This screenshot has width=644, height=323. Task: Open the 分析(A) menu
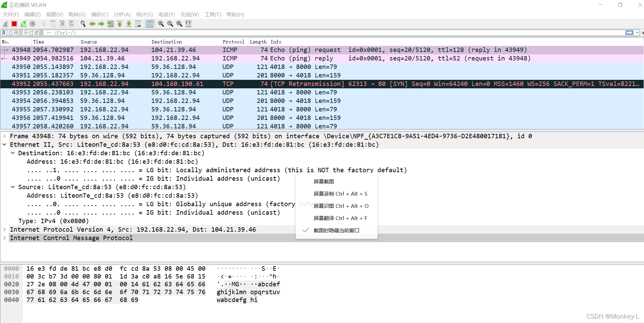click(122, 15)
